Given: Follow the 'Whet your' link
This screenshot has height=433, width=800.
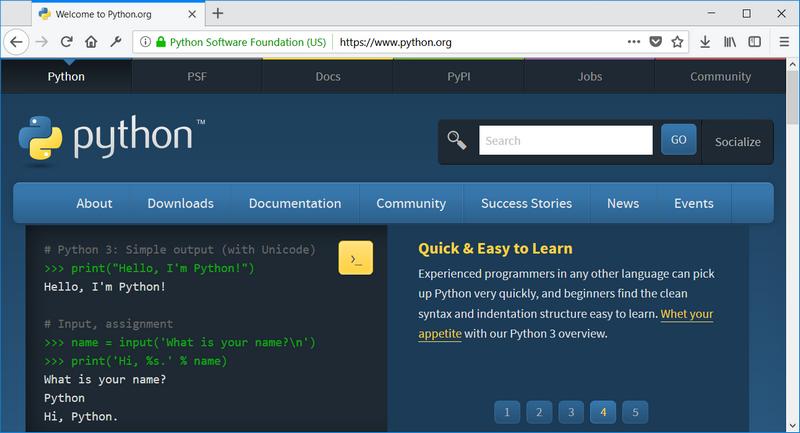Looking at the screenshot, I should point(687,314).
